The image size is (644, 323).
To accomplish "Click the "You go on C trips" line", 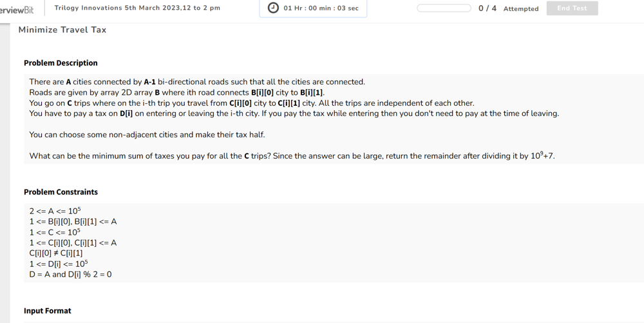I will click(x=251, y=103).
